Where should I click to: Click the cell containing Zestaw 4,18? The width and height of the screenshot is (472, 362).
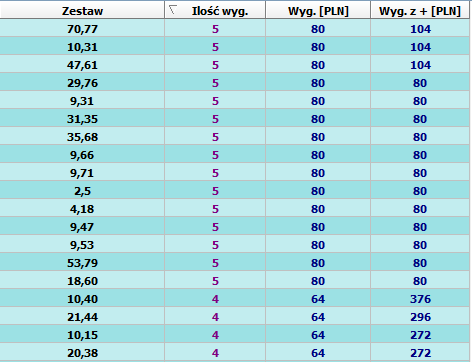[x=82, y=209]
